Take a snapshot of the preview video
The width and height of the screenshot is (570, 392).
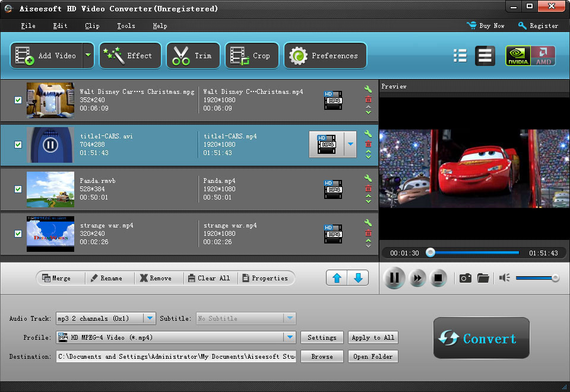pyautogui.click(x=465, y=277)
